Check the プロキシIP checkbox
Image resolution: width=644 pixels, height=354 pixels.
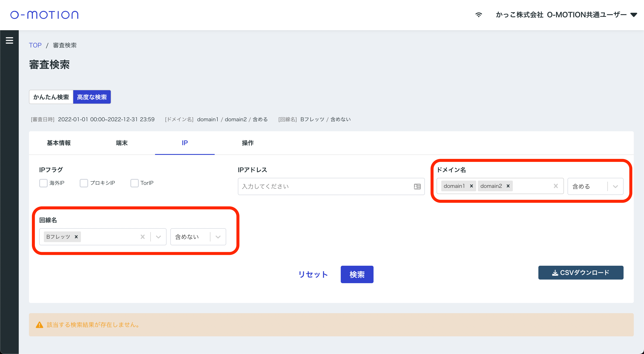(x=84, y=183)
